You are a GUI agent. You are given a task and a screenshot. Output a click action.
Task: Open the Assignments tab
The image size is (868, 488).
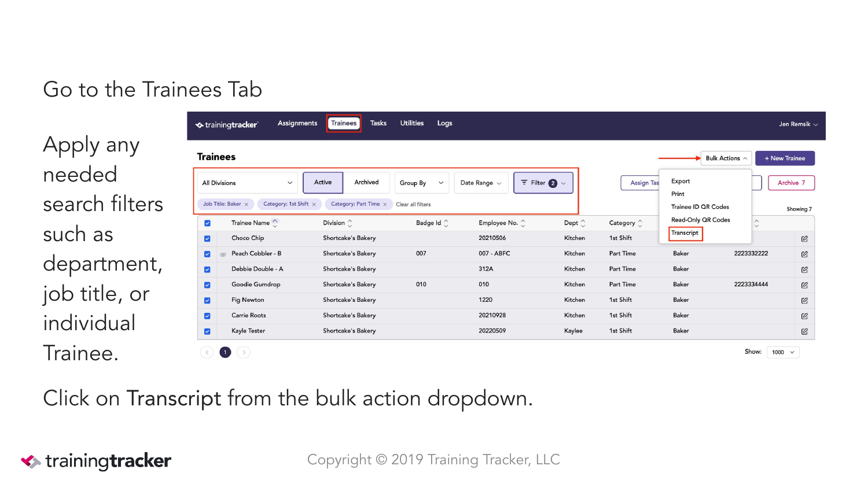click(x=297, y=123)
